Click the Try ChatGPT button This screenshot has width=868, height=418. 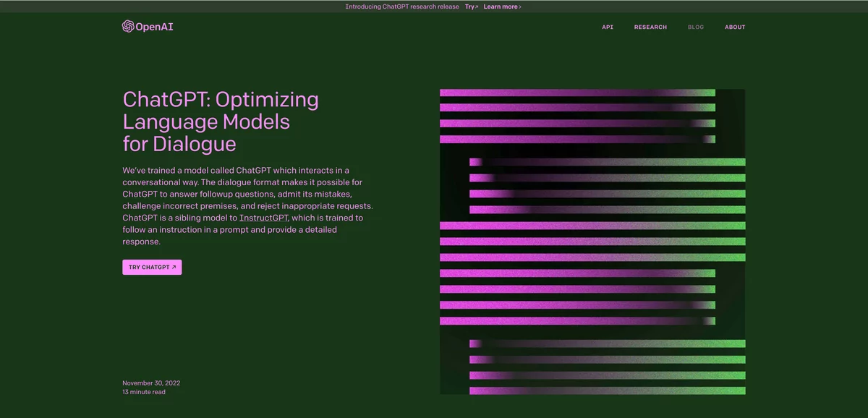click(x=152, y=268)
